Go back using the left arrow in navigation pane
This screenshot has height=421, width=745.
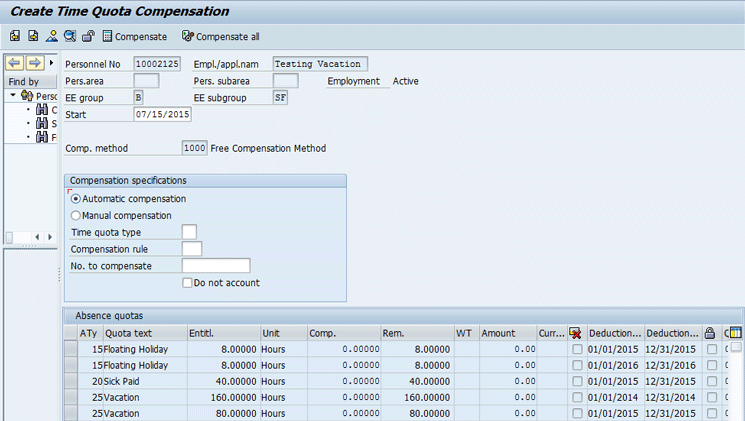[14, 63]
